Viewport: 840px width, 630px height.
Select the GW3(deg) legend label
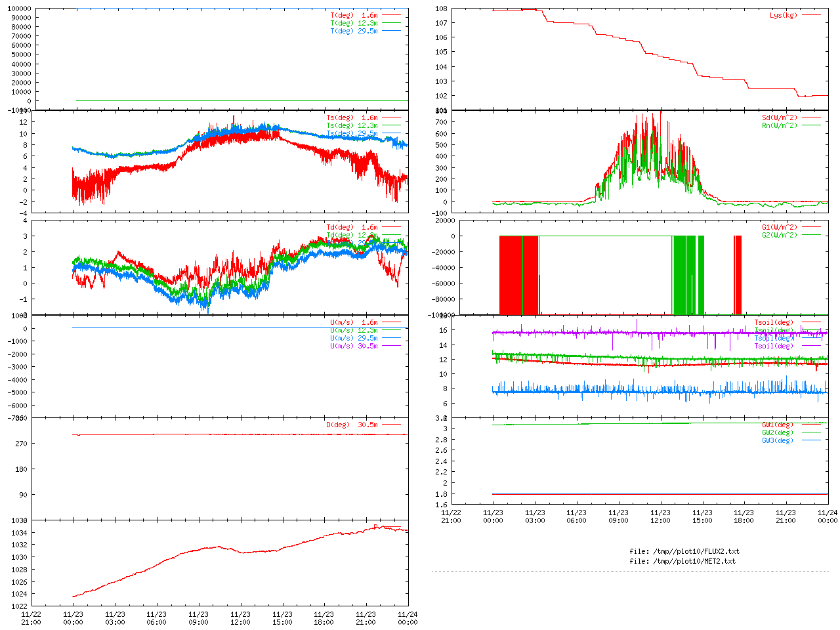pyautogui.click(x=777, y=440)
